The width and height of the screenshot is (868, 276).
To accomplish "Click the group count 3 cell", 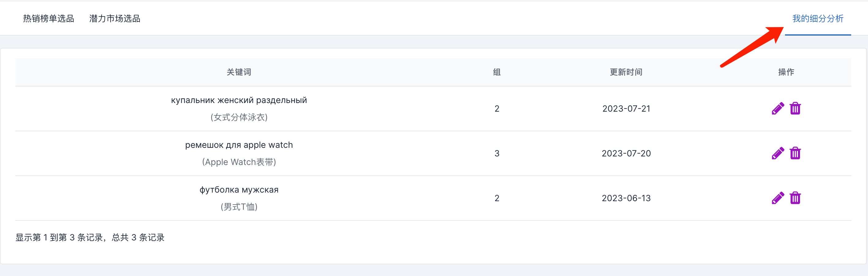I will click(x=497, y=154).
